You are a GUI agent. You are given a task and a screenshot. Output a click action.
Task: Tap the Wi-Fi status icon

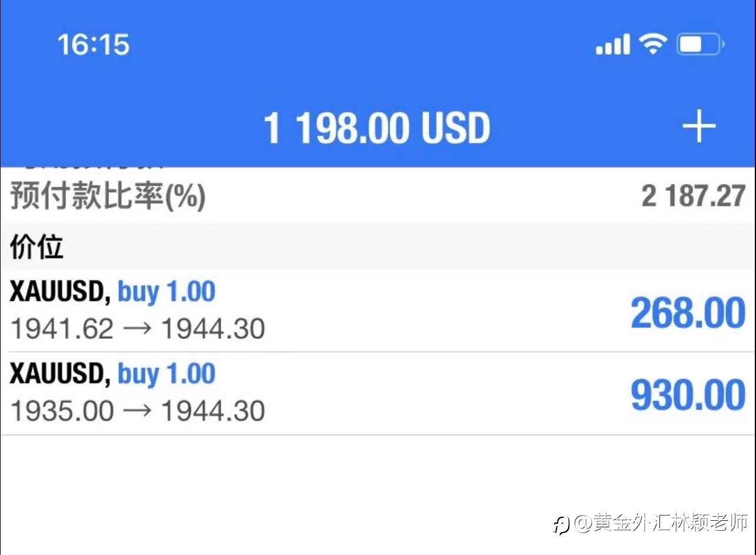(652, 44)
